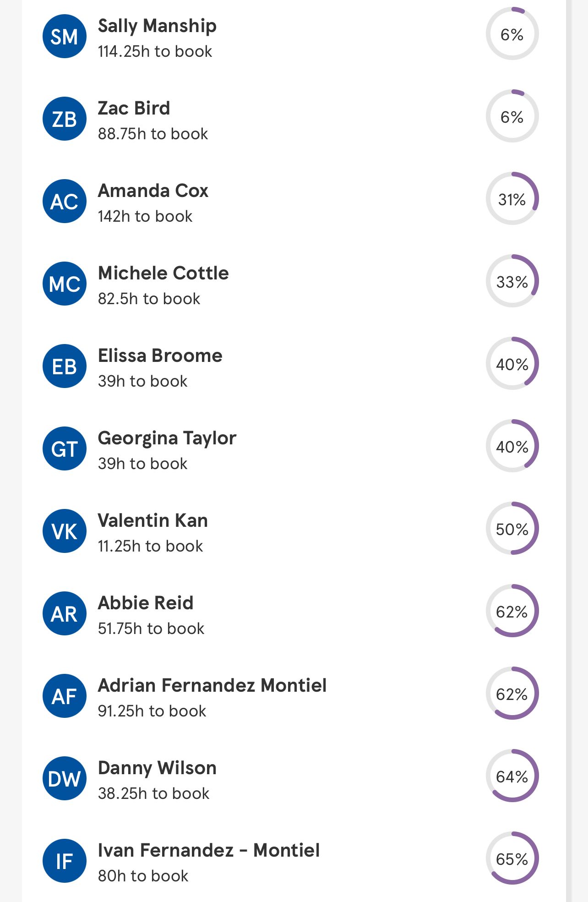Tap the AF avatar for Adrian Fernandez Montiel

pyautogui.click(x=65, y=696)
